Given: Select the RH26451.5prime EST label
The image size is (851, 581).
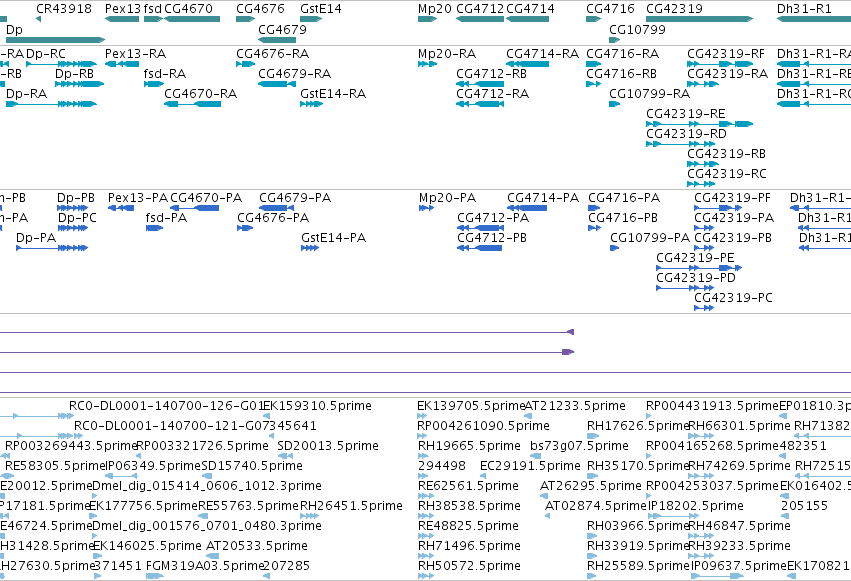Looking at the screenshot, I should click(x=351, y=506).
